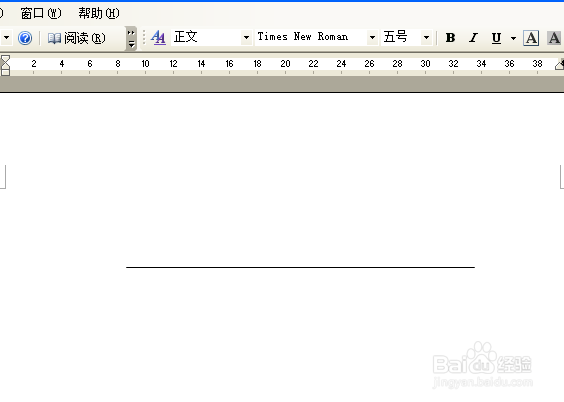The image size is (564, 402).
Task: Click the blue Help question mark icon
Action: pos(25,38)
